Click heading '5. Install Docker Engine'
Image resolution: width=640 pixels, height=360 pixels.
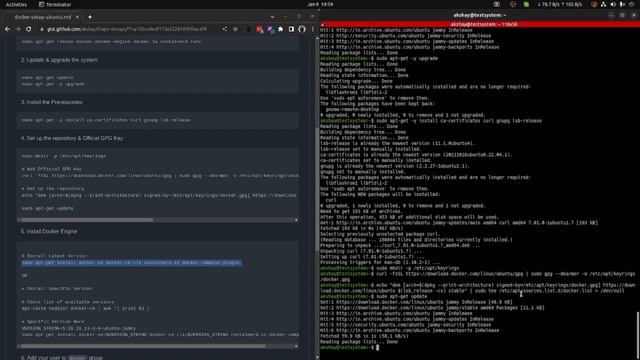pos(49,231)
